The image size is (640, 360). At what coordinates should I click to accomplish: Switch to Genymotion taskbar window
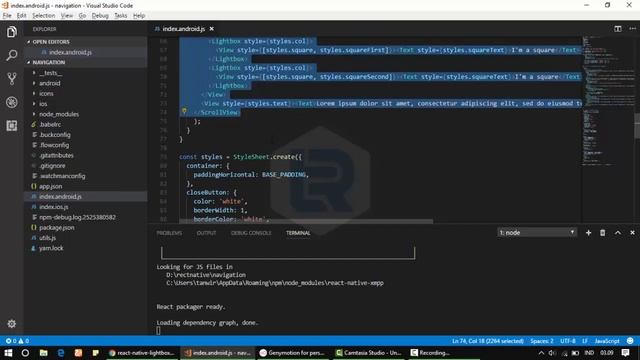coord(292,353)
